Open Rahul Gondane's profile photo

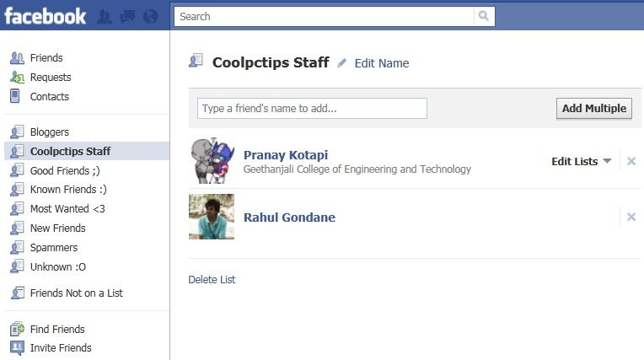(212, 217)
